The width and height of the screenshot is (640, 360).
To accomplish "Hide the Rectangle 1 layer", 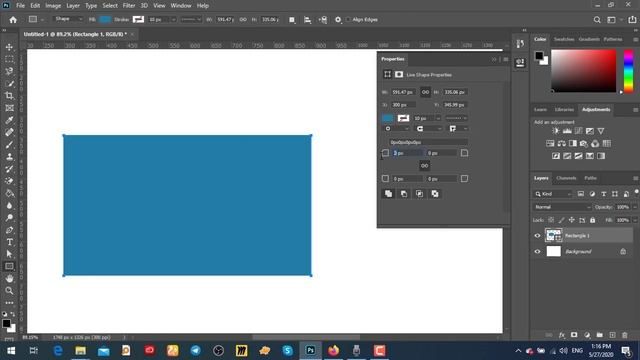I will tap(537, 236).
